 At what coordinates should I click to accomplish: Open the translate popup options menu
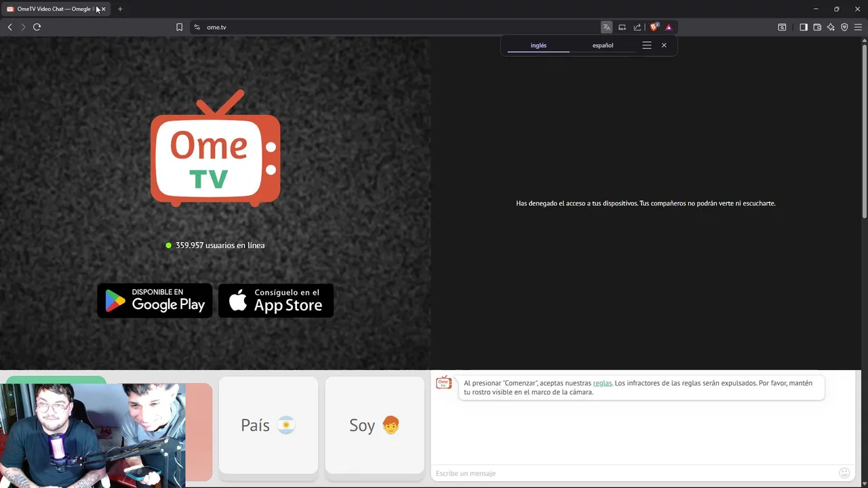pos(647,45)
